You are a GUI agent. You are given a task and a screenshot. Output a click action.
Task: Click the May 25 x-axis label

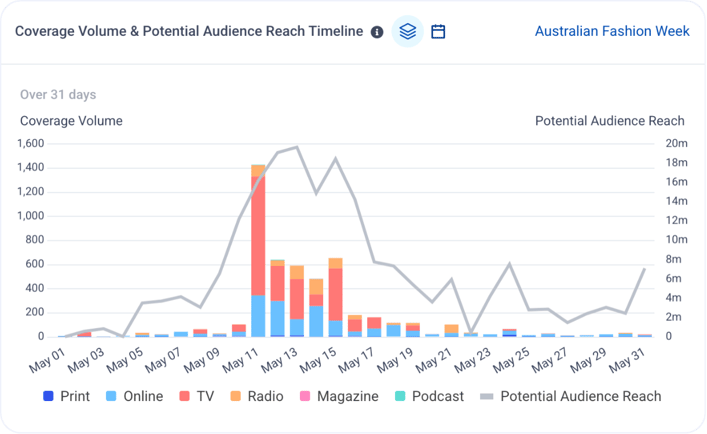click(511, 360)
